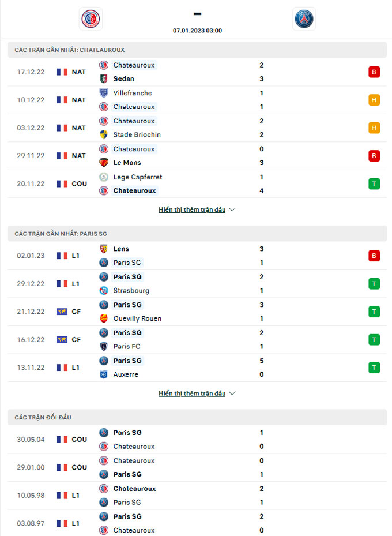
Task: Click the Paris SG crest in header
Action: [x=304, y=19]
